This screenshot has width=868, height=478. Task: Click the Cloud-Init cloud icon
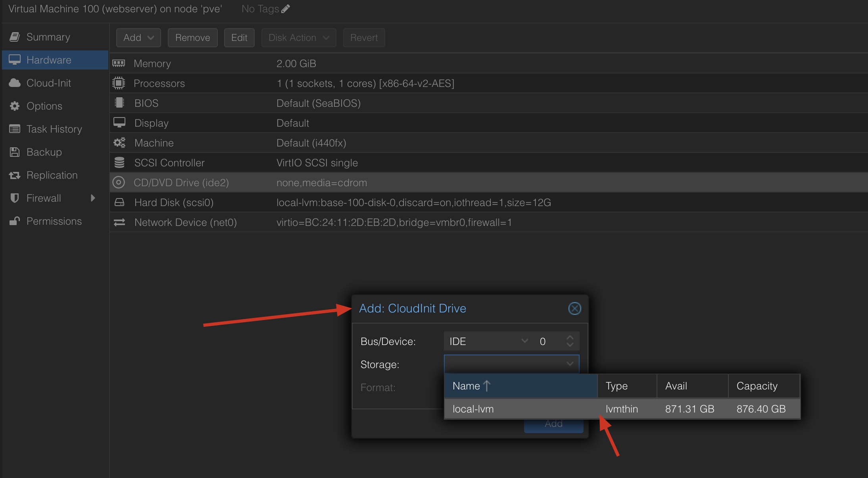coord(15,83)
